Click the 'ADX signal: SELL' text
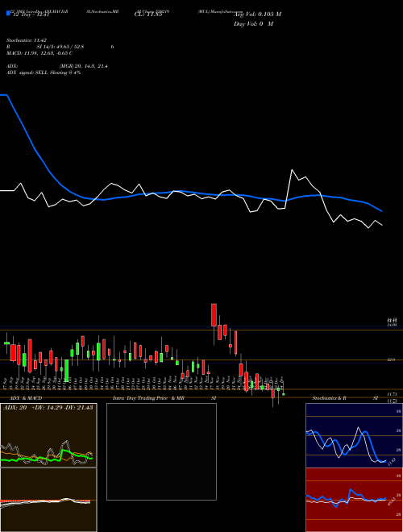This screenshot has width=403, height=532. [27, 73]
